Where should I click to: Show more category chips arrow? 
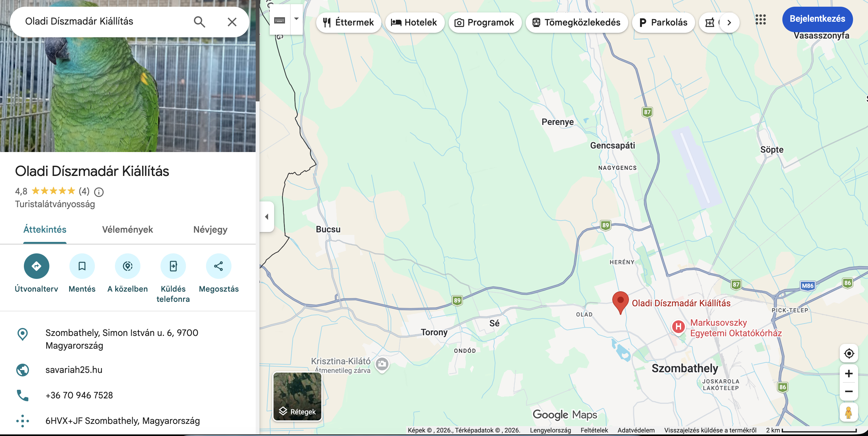(x=729, y=23)
